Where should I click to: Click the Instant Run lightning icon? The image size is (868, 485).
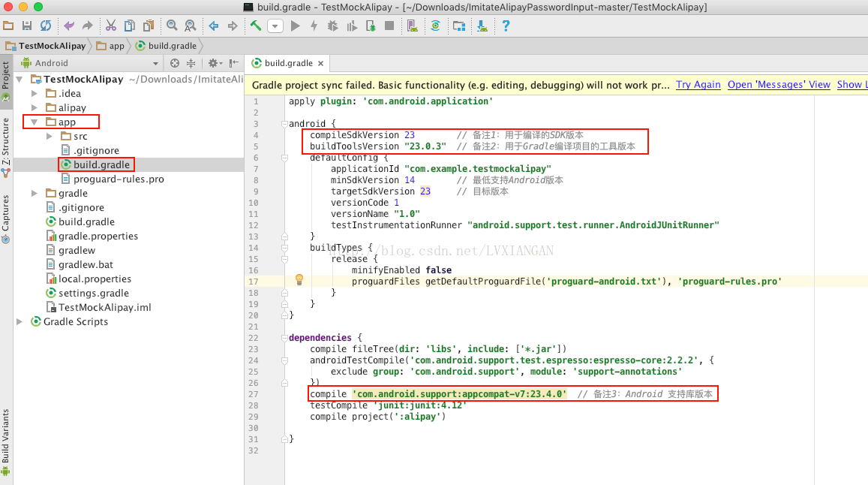point(314,26)
